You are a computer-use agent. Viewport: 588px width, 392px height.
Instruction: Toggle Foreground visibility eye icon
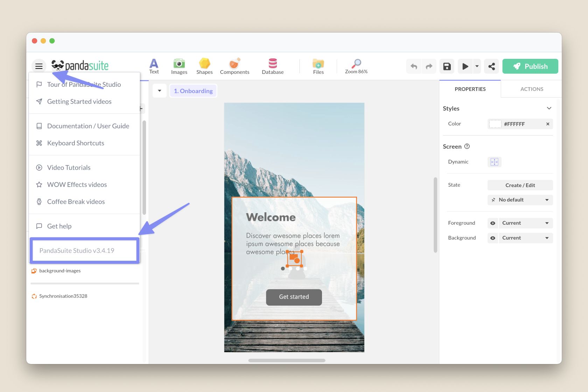(x=493, y=223)
